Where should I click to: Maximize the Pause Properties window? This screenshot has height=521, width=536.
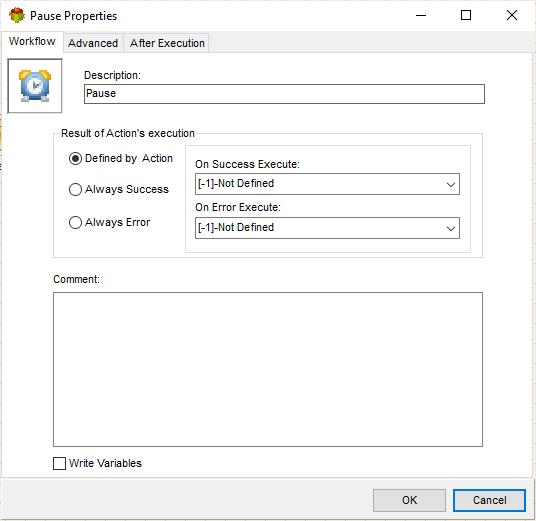pos(466,15)
